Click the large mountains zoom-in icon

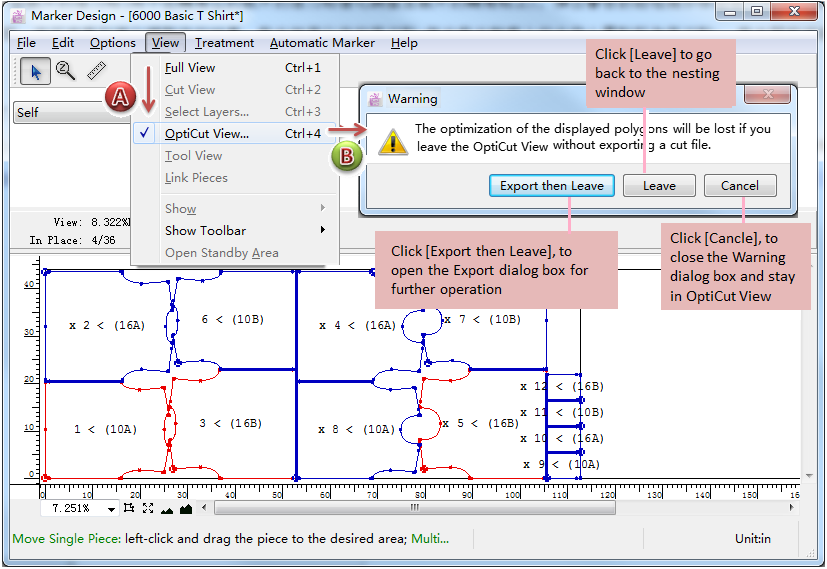186,509
